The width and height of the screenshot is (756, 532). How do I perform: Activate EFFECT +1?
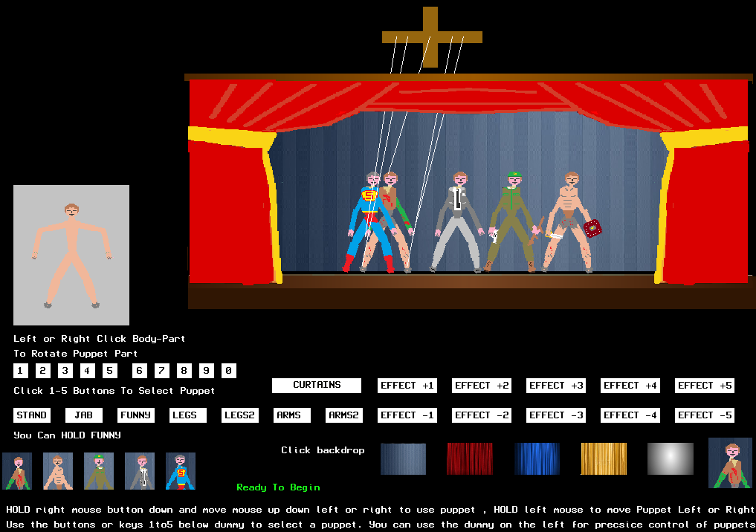(407, 386)
